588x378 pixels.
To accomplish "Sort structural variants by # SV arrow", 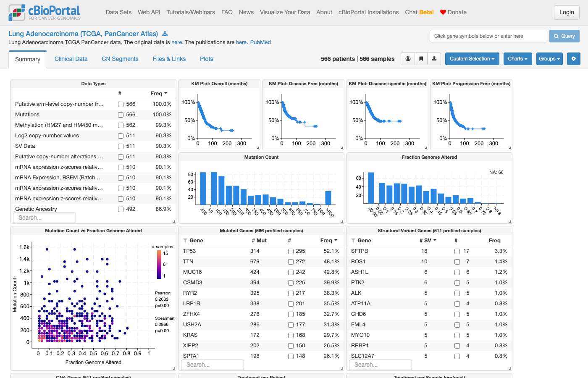I will 435,240.
